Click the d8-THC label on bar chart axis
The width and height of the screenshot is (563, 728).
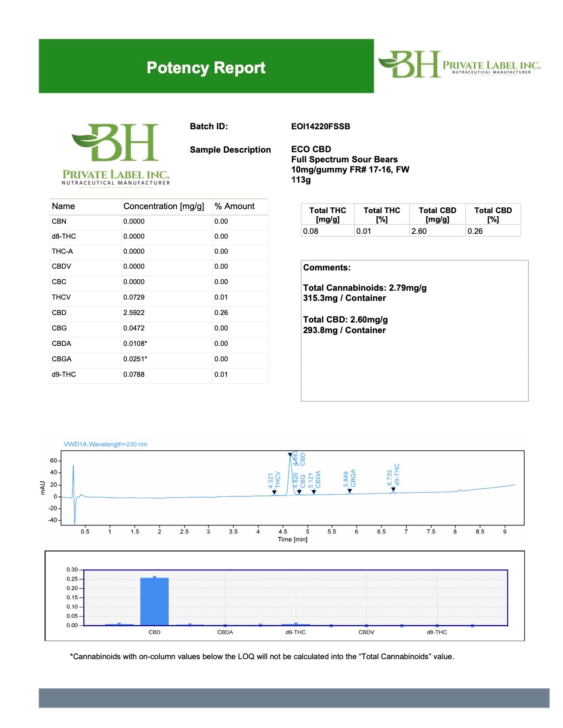click(437, 632)
